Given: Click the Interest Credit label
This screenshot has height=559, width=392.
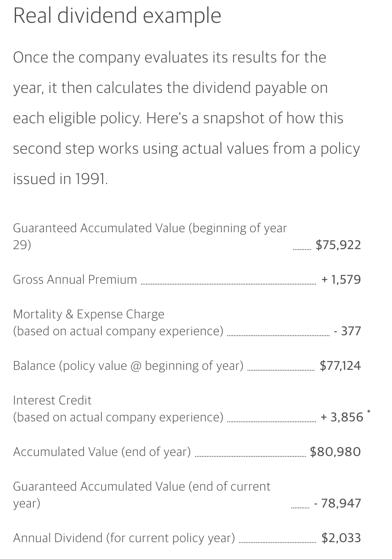Looking at the screenshot, I should [118, 408].
